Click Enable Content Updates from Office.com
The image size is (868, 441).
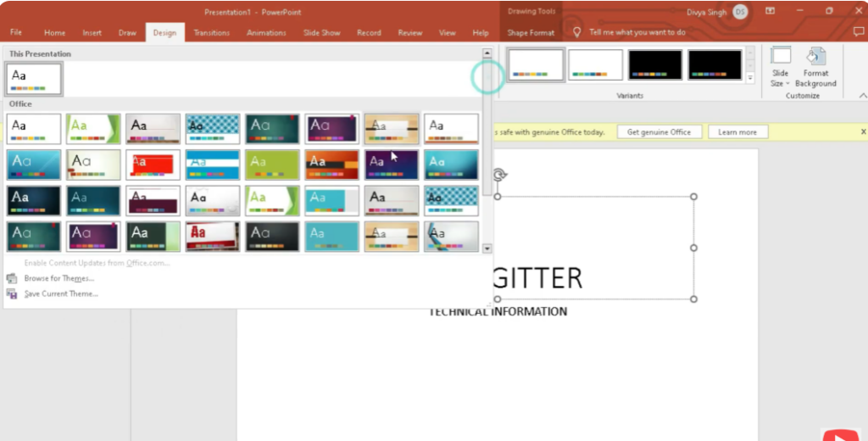(97, 263)
